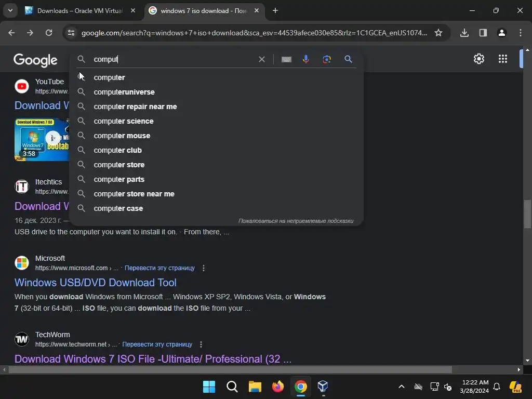Viewport: 532px width, 399px height.
Task: Click the Google logo
Action: pyautogui.click(x=35, y=60)
